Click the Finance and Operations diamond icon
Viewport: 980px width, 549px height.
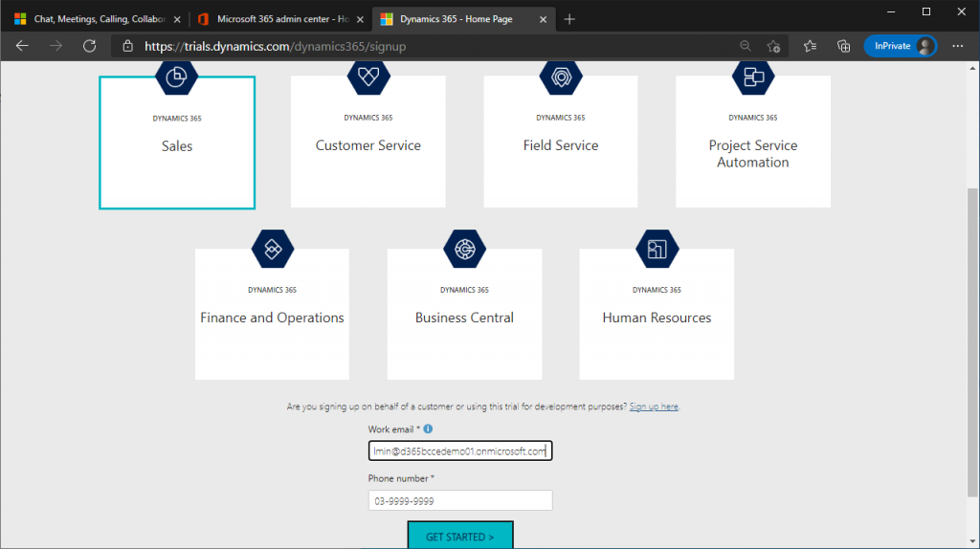click(273, 249)
